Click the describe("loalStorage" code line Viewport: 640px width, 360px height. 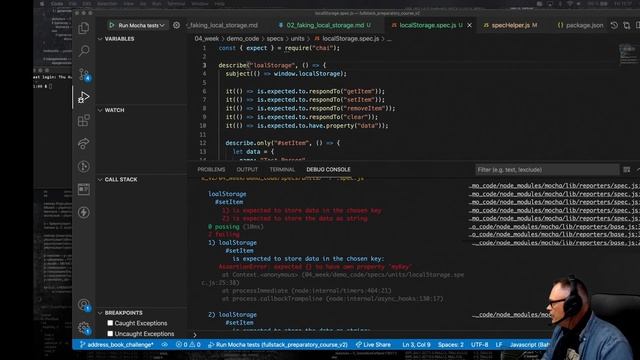[x=272, y=65]
